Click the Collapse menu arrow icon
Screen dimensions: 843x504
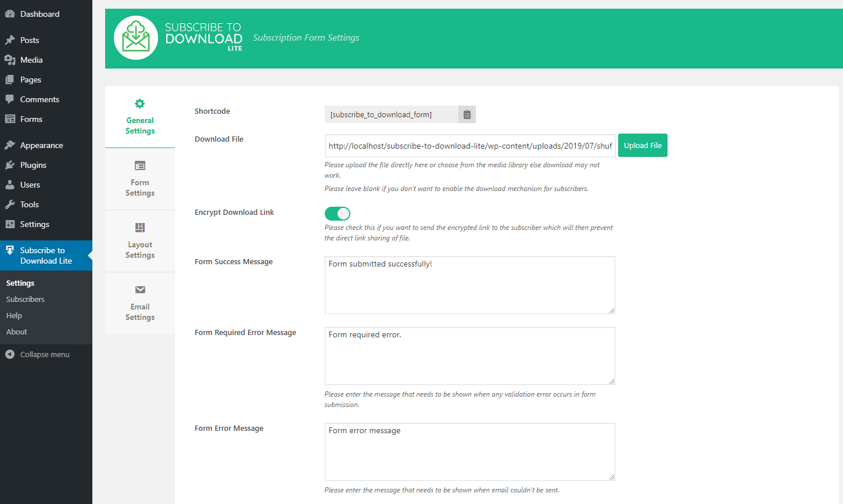point(10,354)
